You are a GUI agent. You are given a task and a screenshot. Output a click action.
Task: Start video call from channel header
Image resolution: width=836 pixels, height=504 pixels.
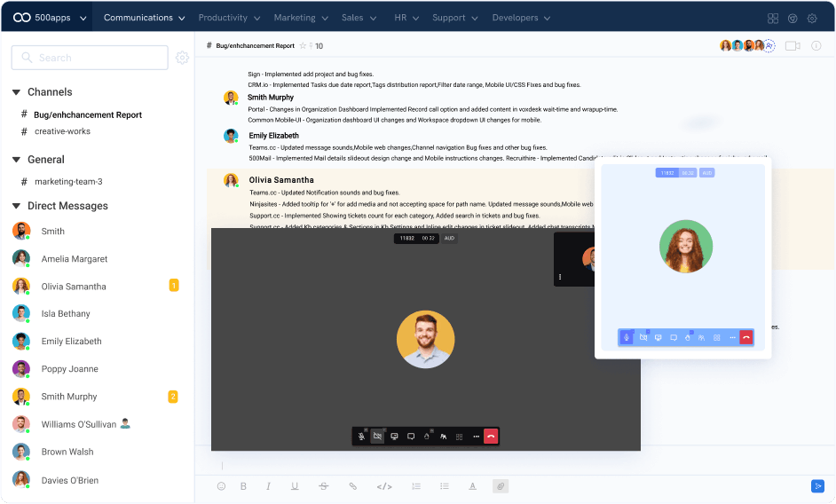point(793,46)
